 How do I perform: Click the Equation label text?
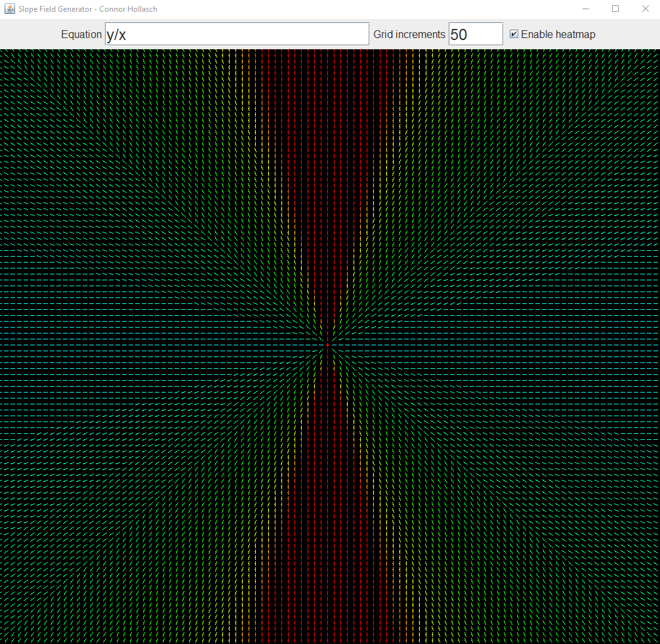click(81, 34)
